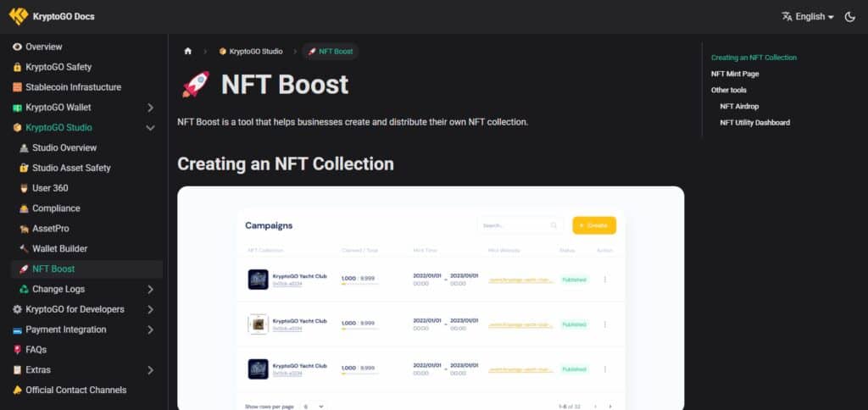Click the money icon beside KryptoGO Wallet
The image size is (868, 410).
tap(17, 108)
